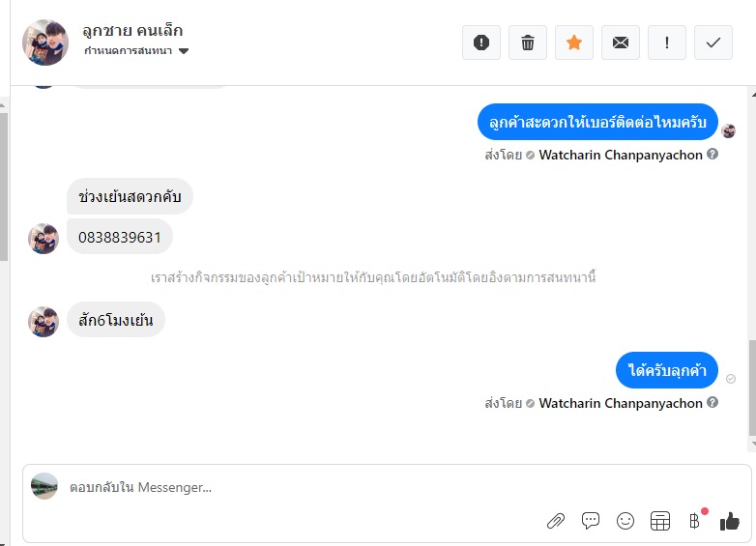Viewport: 756px width, 546px height.
Task: Open the emoji picker smiley icon
Action: coord(625,521)
